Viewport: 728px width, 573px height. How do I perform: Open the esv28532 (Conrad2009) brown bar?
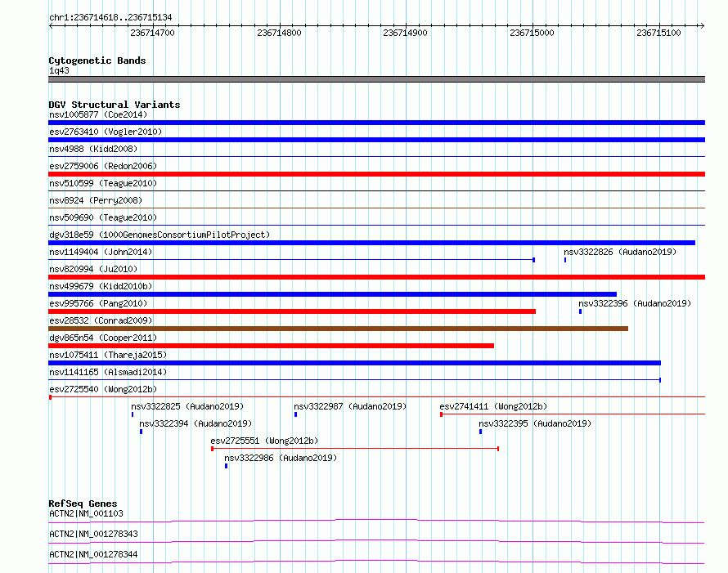[x=338, y=329]
